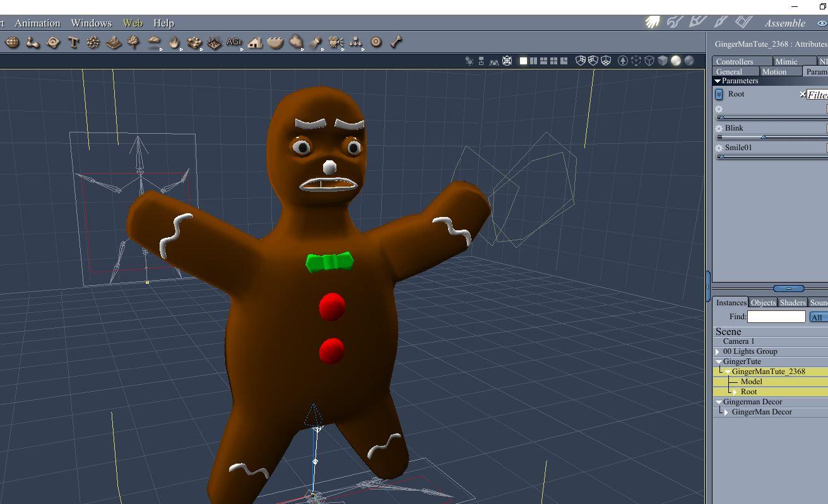Open the replicator flyout arrow
The height and width of the screenshot is (504, 828).
pyautogui.click(x=201, y=49)
